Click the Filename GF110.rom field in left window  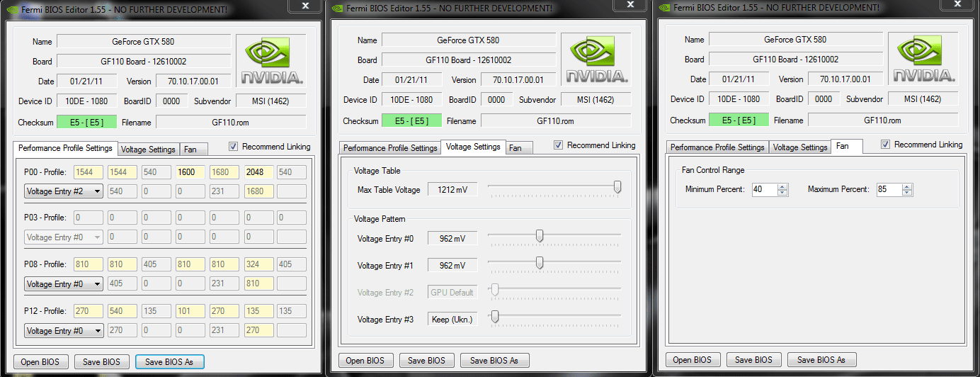pyautogui.click(x=232, y=122)
